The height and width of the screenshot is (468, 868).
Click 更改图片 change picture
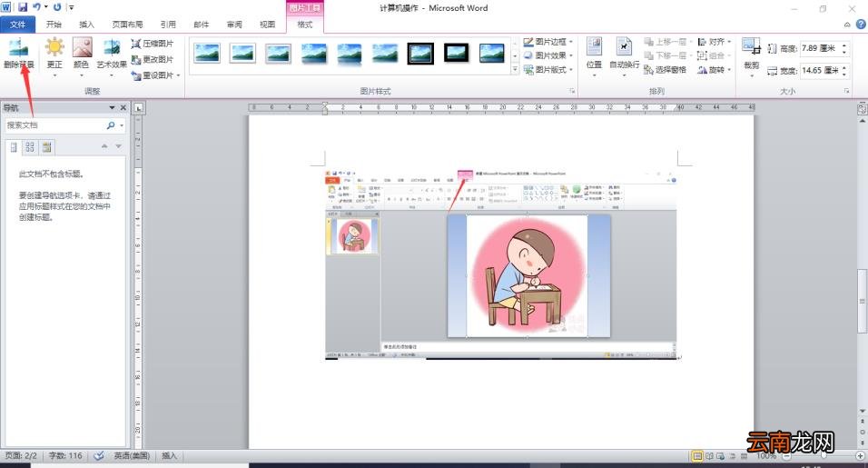153,59
